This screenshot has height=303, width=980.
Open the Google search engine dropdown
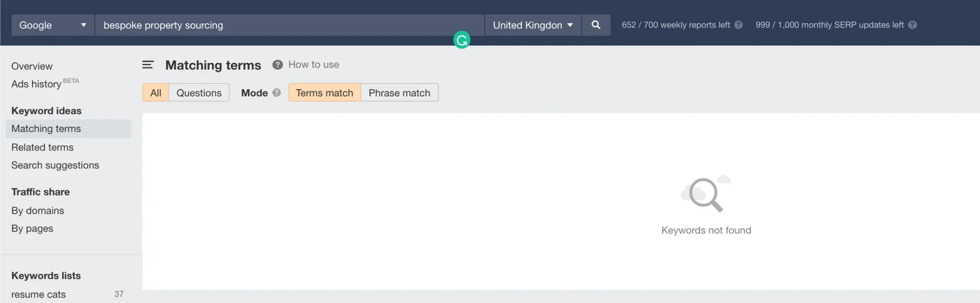pos(53,25)
